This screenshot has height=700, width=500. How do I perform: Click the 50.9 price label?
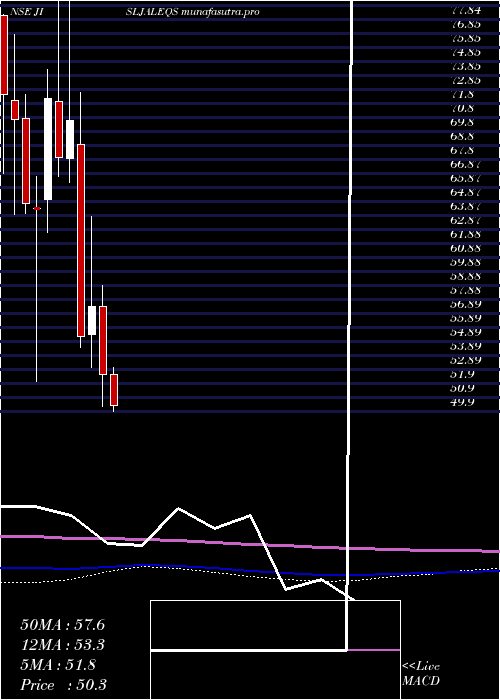tap(462, 388)
